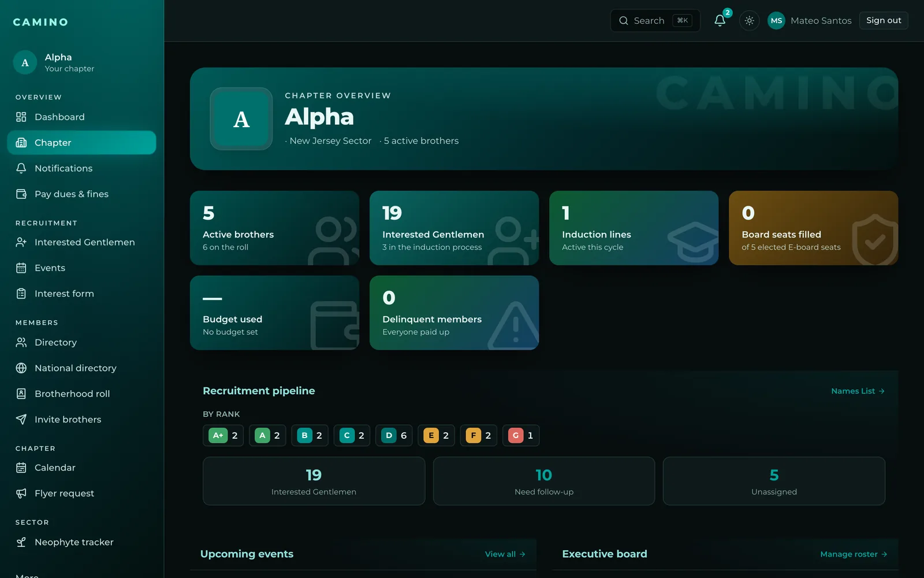Screen dimensions: 924x578
Task: Open the Names List link
Action: tap(858, 391)
